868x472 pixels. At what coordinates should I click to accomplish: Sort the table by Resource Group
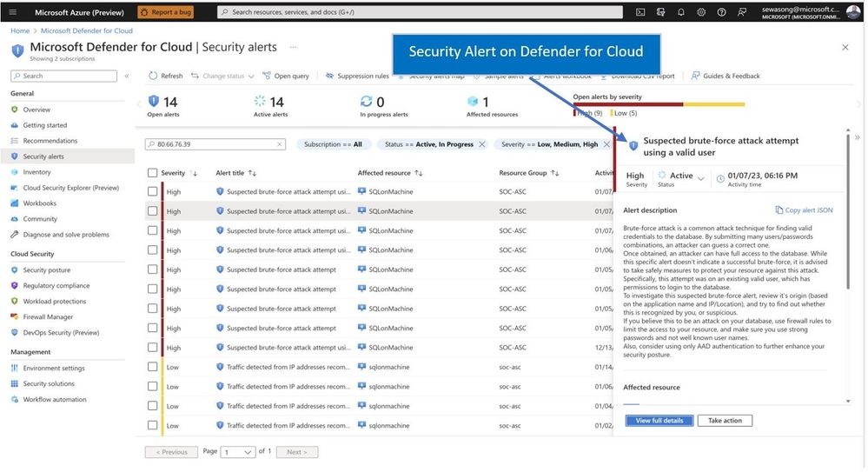click(528, 173)
